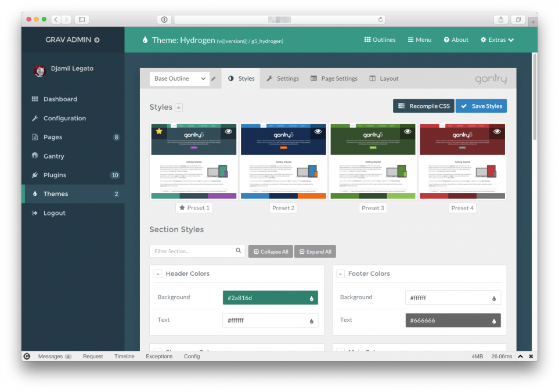Click Header Text color field #ffffff
This screenshot has width=559, height=392.
(x=271, y=321)
